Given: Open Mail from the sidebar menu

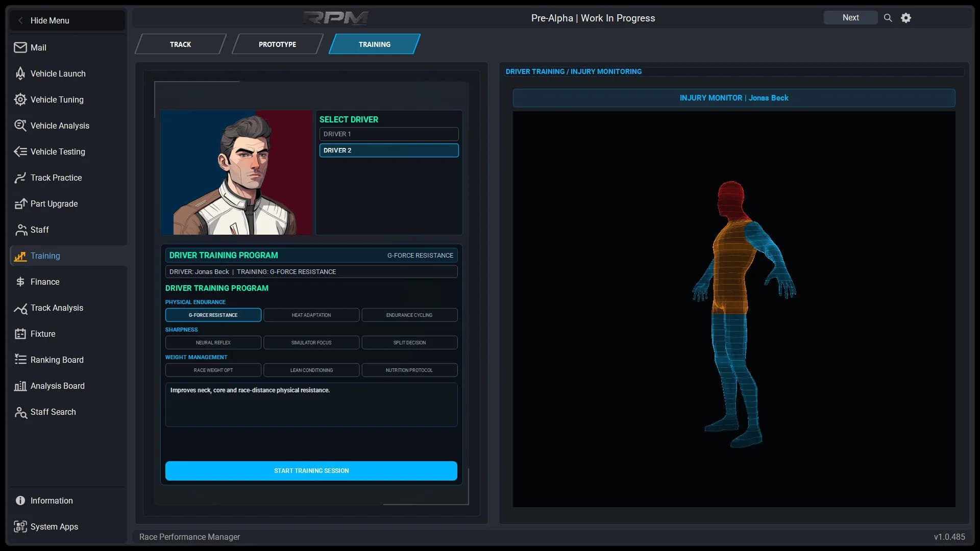Looking at the screenshot, I should (x=67, y=47).
